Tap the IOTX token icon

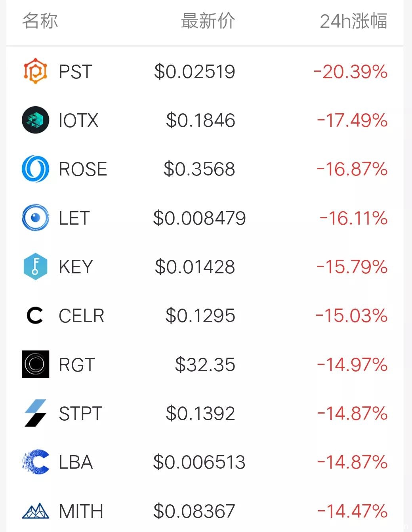point(35,120)
